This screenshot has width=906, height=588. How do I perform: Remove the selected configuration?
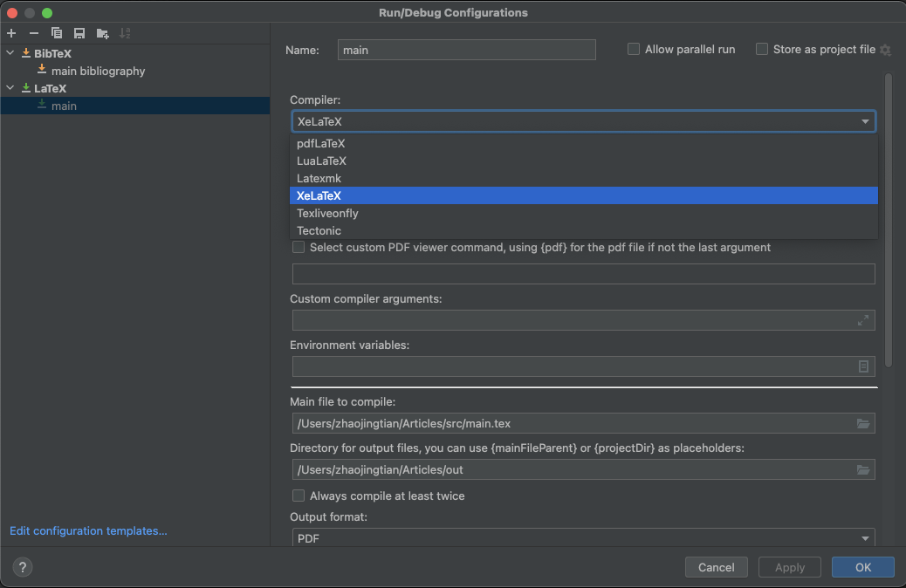pyautogui.click(x=34, y=33)
